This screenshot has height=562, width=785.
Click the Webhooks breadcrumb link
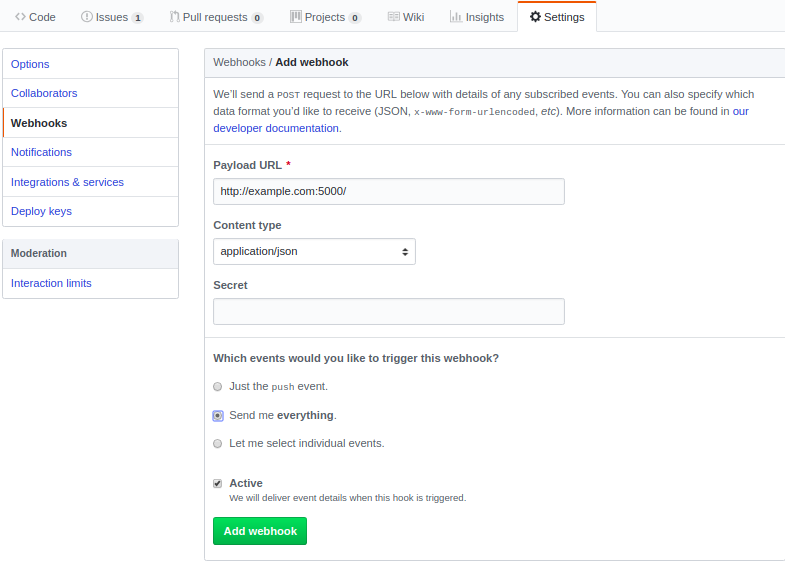click(239, 62)
